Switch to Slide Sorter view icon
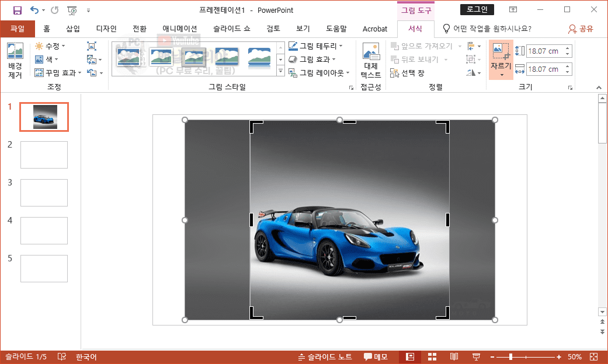 [432, 356]
